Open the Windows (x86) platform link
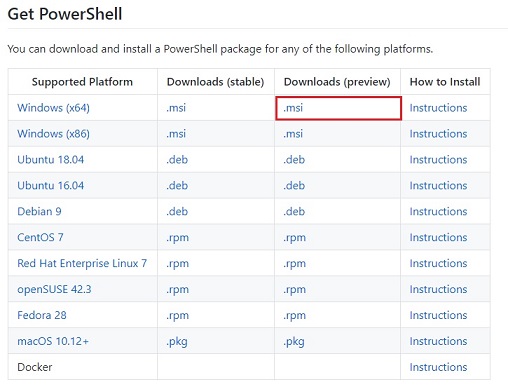 tap(53, 134)
